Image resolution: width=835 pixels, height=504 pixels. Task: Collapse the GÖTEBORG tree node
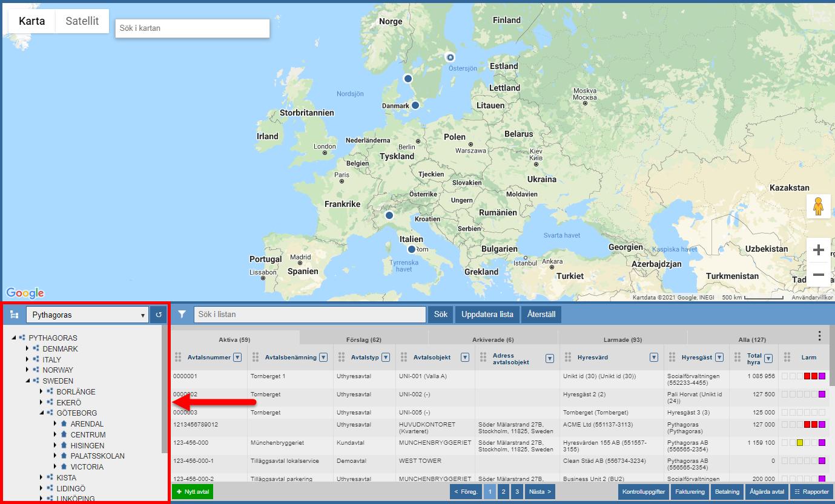(41, 413)
